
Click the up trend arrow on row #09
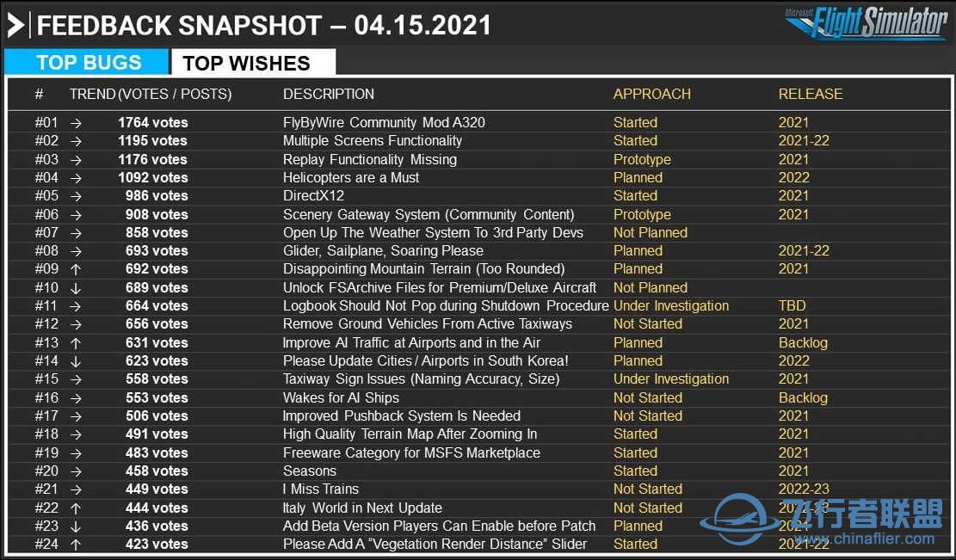coord(76,269)
